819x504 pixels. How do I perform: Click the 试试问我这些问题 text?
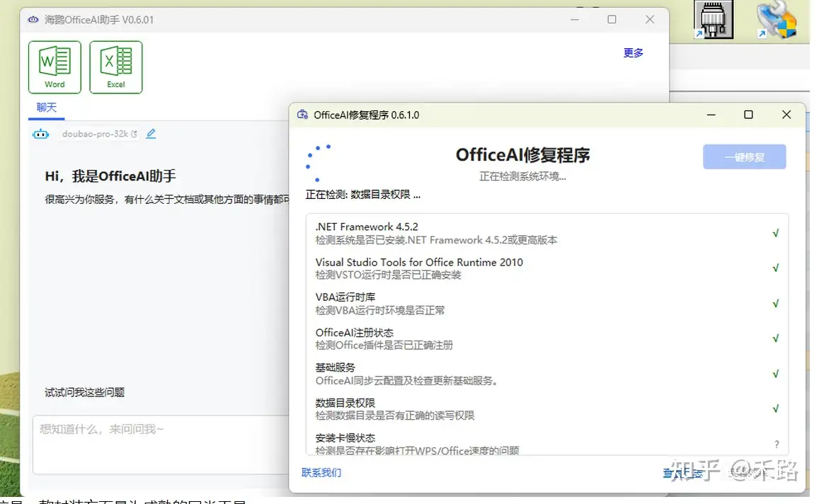(85, 392)
